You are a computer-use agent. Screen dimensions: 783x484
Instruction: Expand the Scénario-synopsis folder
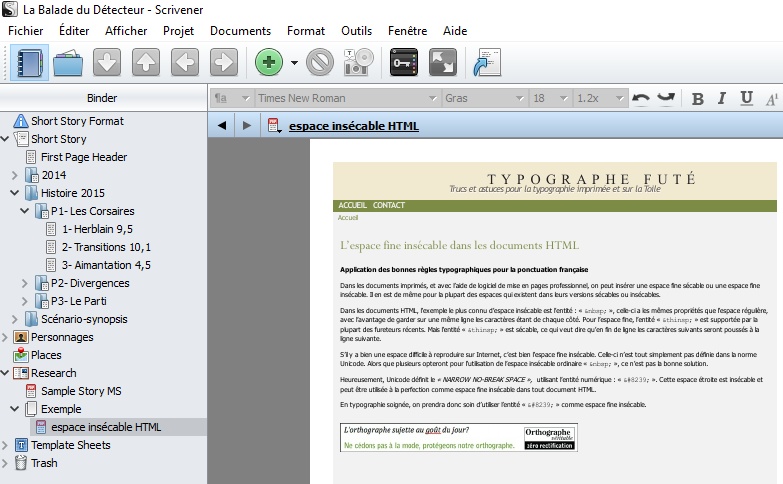[14, 319]
